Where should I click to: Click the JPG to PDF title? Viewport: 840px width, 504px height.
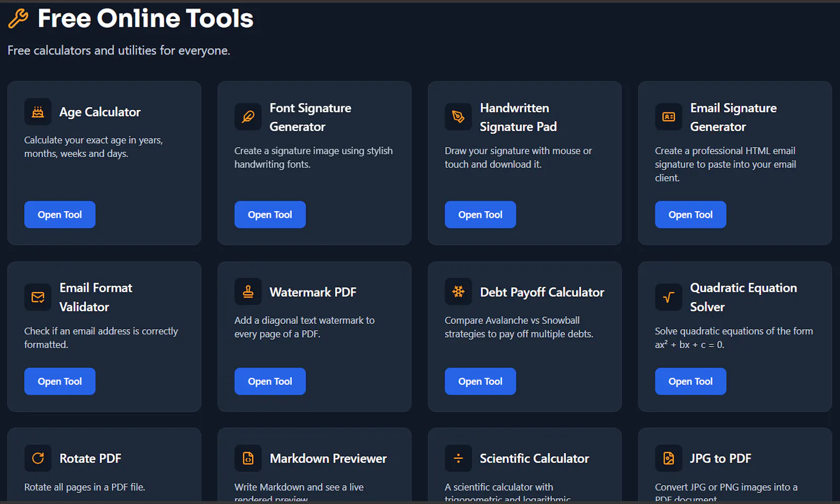pyautogui.click(x=720, y=458)
